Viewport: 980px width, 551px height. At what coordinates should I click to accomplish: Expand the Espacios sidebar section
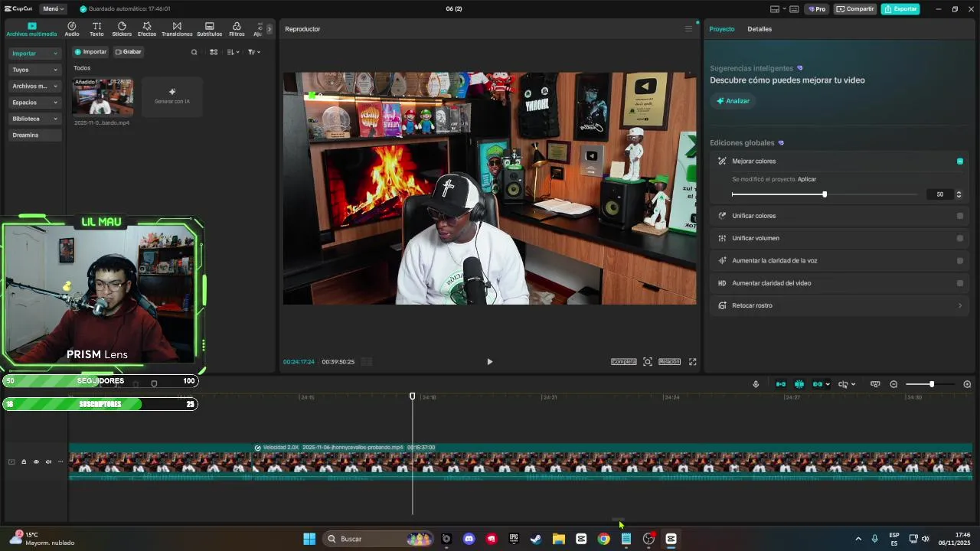click(x=34, y=103)
